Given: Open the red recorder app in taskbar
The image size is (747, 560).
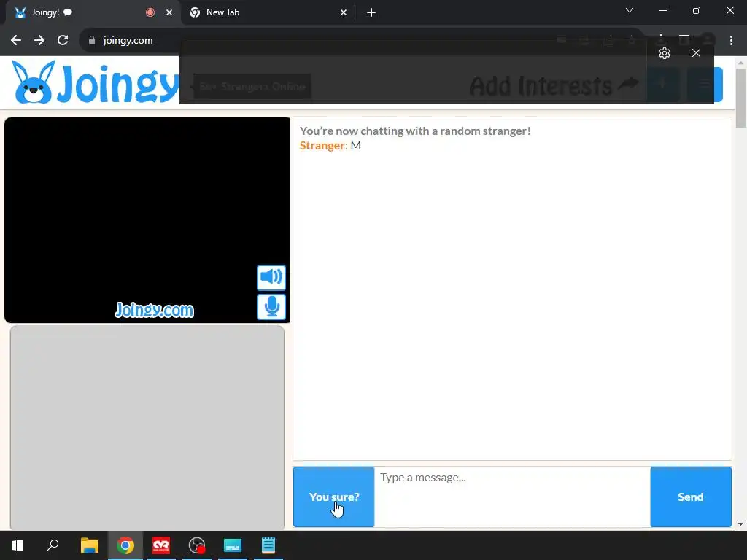Looking at the screenshot, I should coord(161,545).
